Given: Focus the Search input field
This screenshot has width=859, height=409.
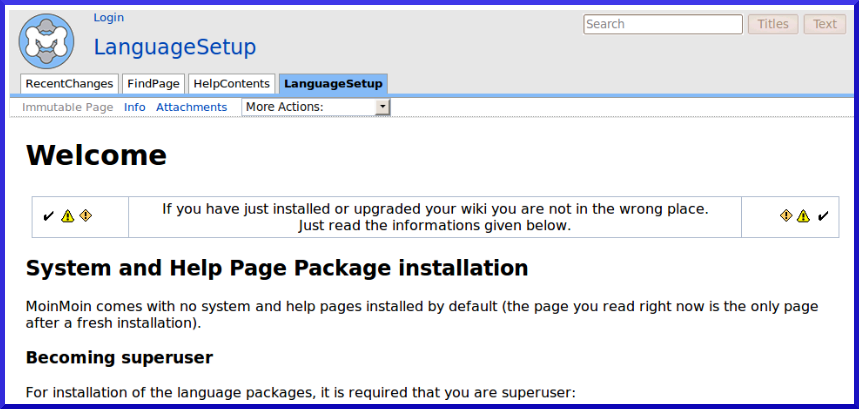Looking at the screenshot, I should [662, 24].
